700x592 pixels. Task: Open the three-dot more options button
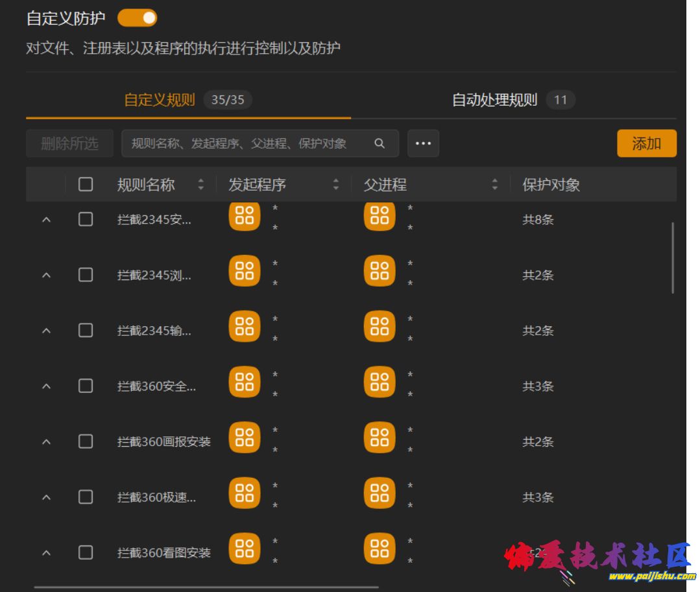tap(423, 143)
